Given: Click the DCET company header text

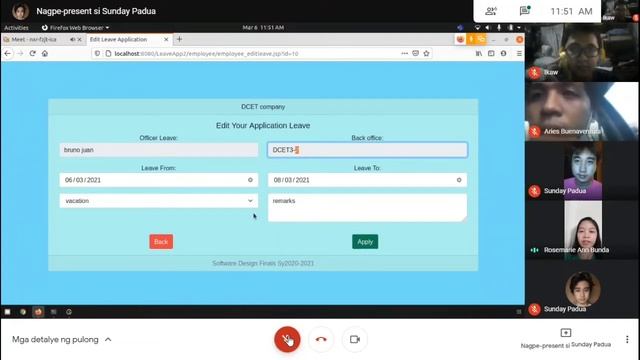Looking at the screenshot, I should coord(263,107).
